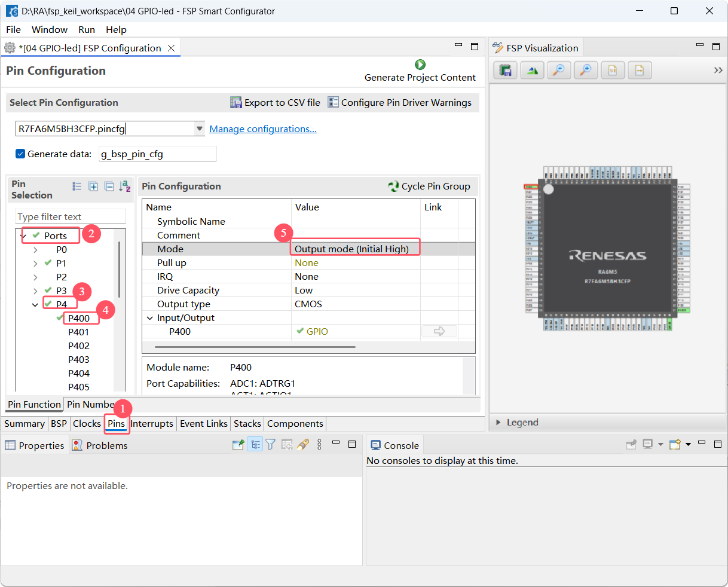This screenshot has width=728, height=587.
Task: Open the pin configuration file dropdown
Action: (x=200, y=129)
